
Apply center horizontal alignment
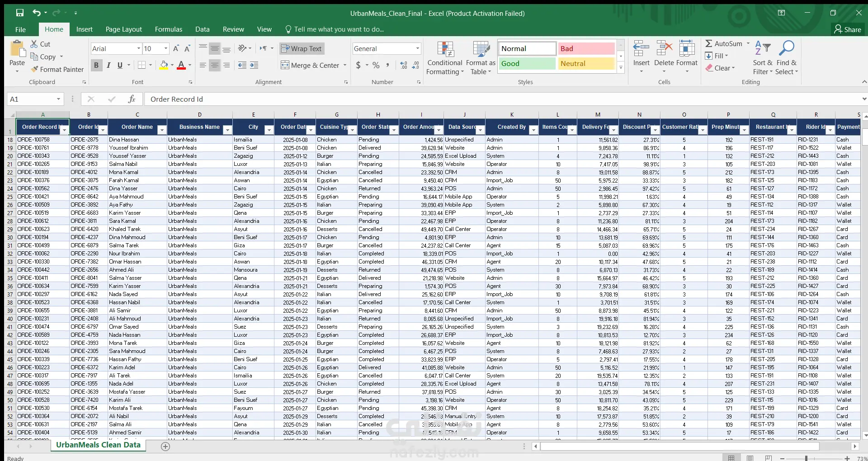(x=215, y=65)
